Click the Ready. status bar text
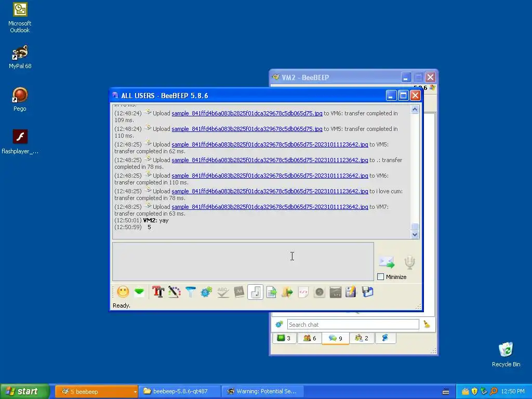Viewport: 532px width, 399px height. [122, 305]
